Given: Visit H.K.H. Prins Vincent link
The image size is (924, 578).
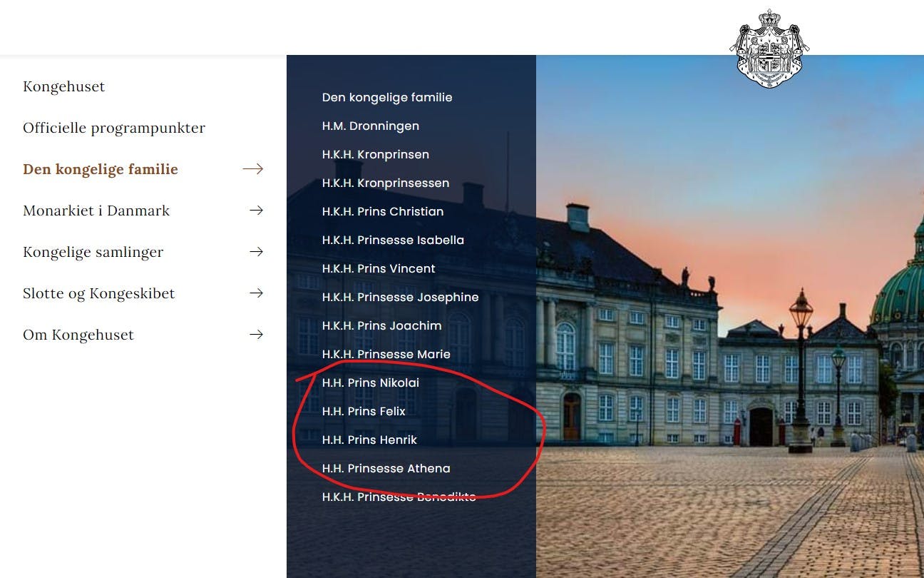Looking at the screenshot, I should pyautogui.click(x=379, y=268).
